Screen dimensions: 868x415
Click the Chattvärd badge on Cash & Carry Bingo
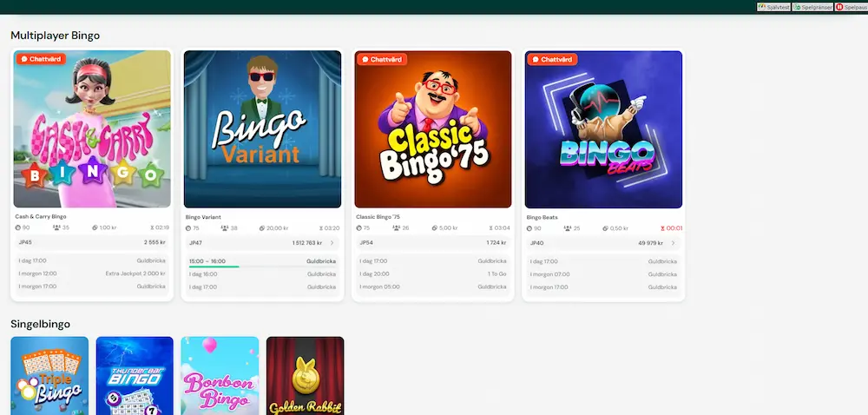tap(41, 59)
